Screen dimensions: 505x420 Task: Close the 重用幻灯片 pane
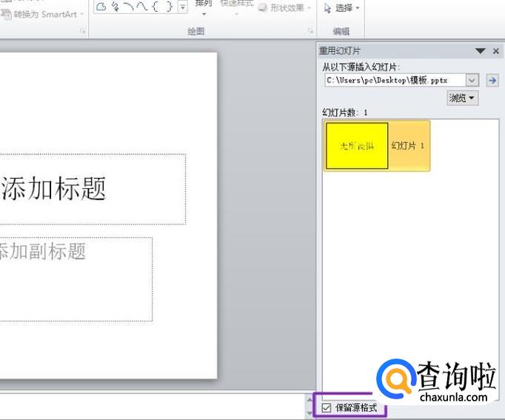(496, 51)
